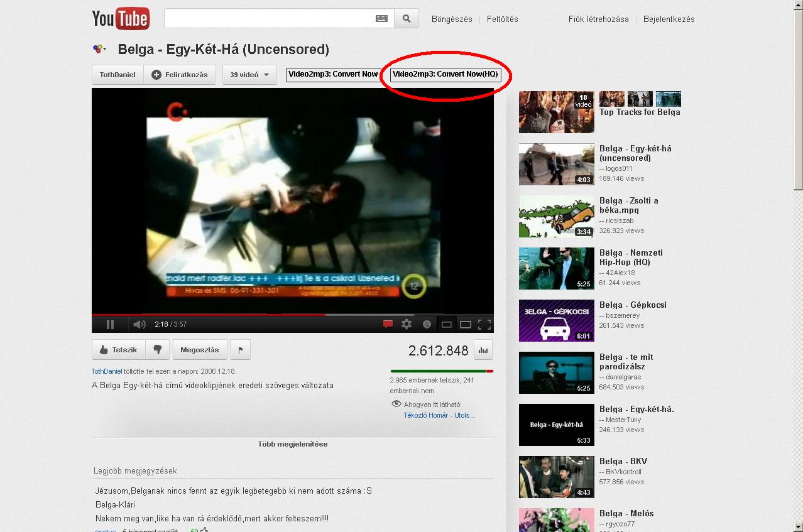Expand description with Több megjelenítése
The width and height of the screenshot is (803, 532).
293,444
